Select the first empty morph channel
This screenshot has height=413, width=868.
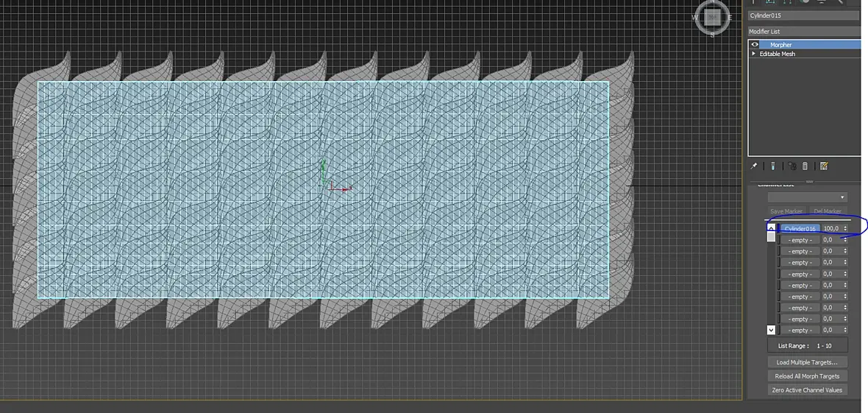[800, 240]
